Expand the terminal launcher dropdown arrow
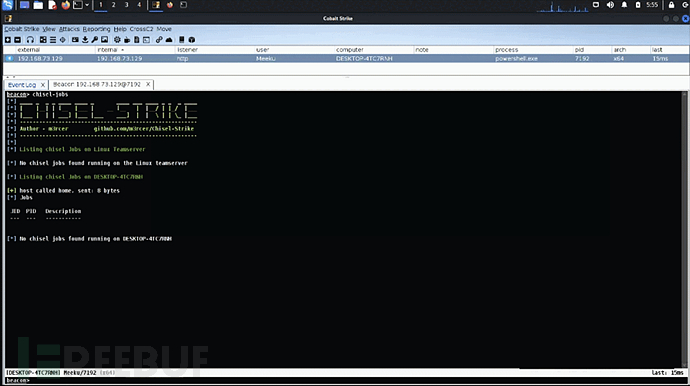The image size is (690, 386). tap(87, 5)
